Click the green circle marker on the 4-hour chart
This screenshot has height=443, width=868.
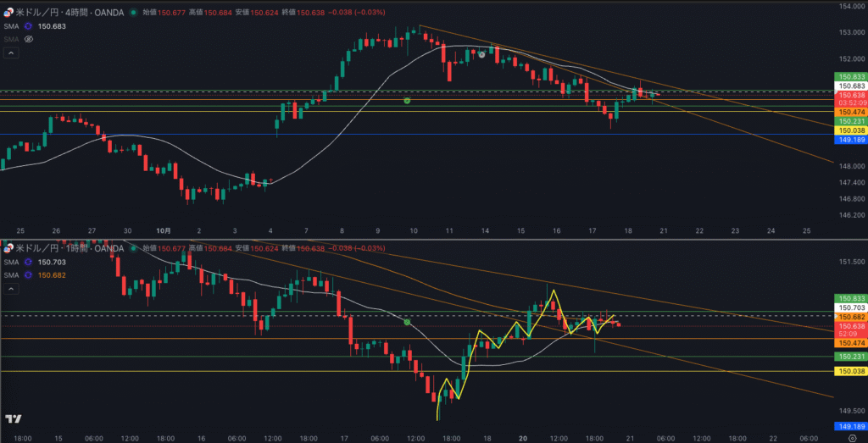[407, 101]
